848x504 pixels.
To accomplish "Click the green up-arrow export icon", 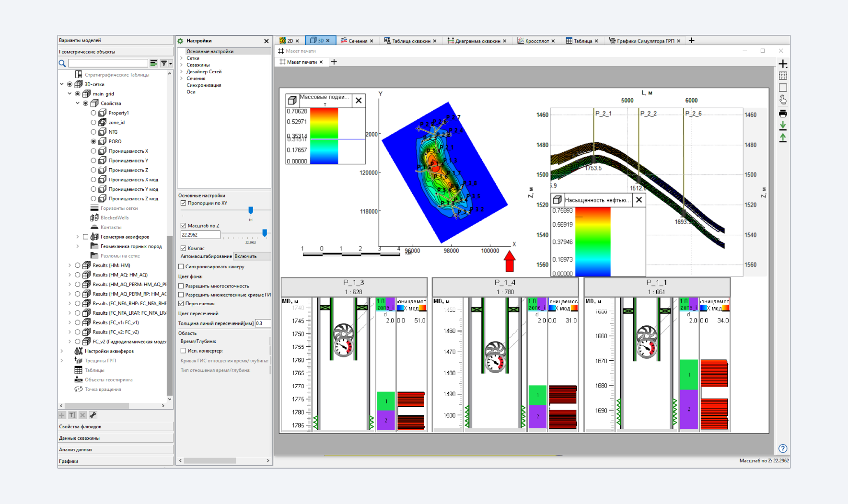I will coord(783,137).
